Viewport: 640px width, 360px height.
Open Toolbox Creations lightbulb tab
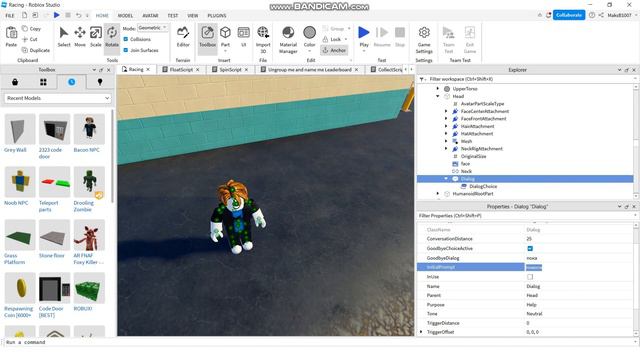point(100,82)
